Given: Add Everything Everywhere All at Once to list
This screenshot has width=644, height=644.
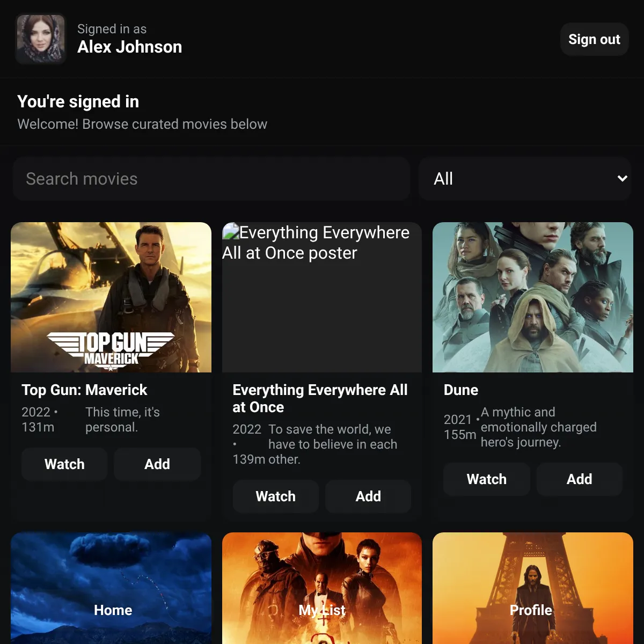Looking at the screenshot, I should pos(368,496).
